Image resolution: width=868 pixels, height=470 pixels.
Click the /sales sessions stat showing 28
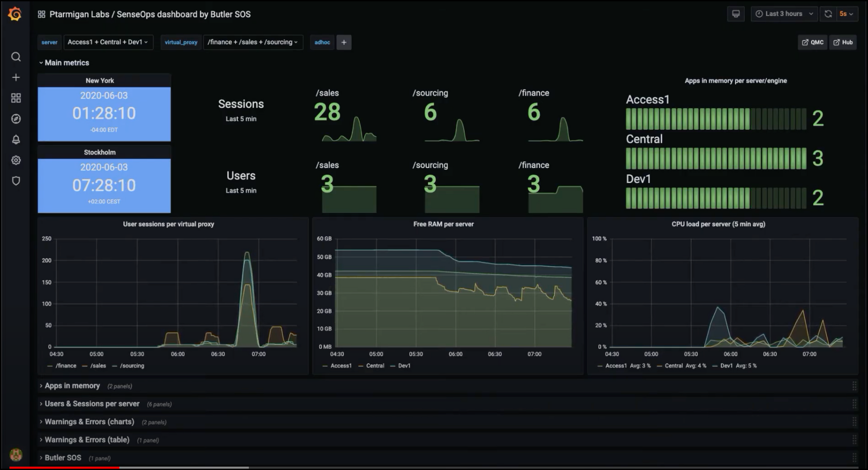[x=327, y=112]
